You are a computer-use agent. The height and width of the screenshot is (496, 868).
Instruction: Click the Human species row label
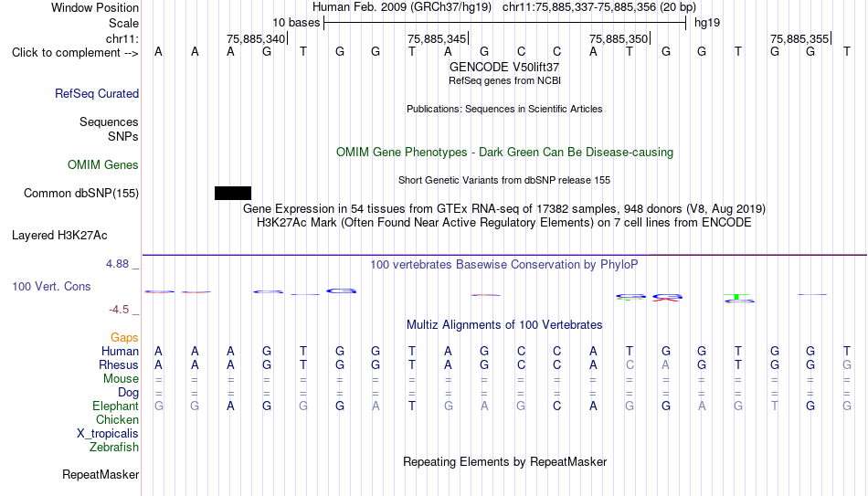coord(120,352)
